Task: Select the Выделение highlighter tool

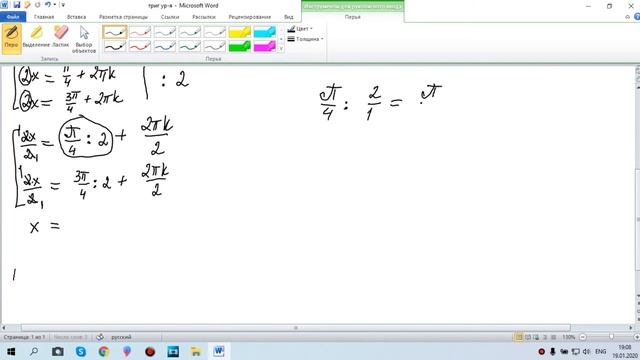Action: click(x=36, y=37)
